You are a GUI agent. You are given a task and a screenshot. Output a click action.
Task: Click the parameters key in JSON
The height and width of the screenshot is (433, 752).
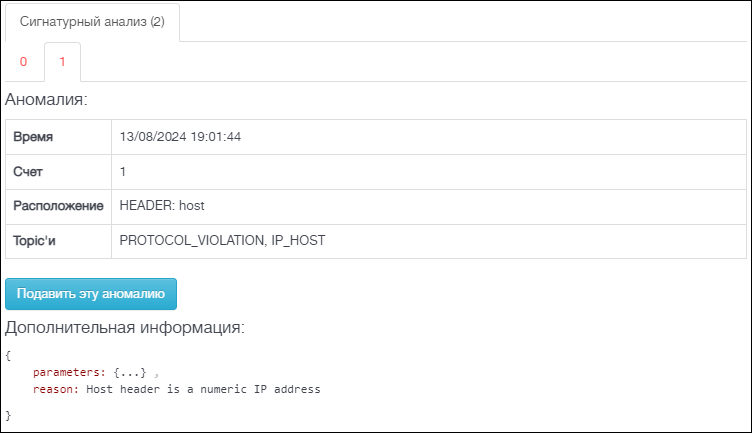pyautogui.click(x=69, y=373)
